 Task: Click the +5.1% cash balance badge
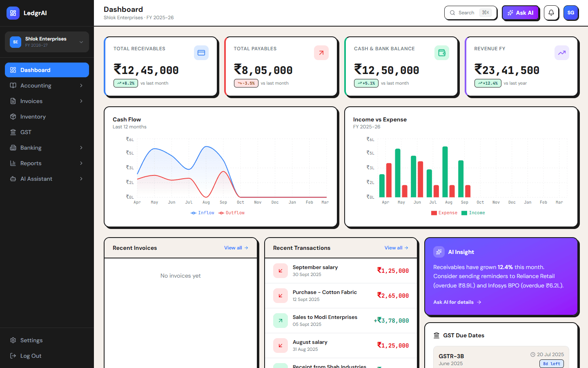coord(366,83)
